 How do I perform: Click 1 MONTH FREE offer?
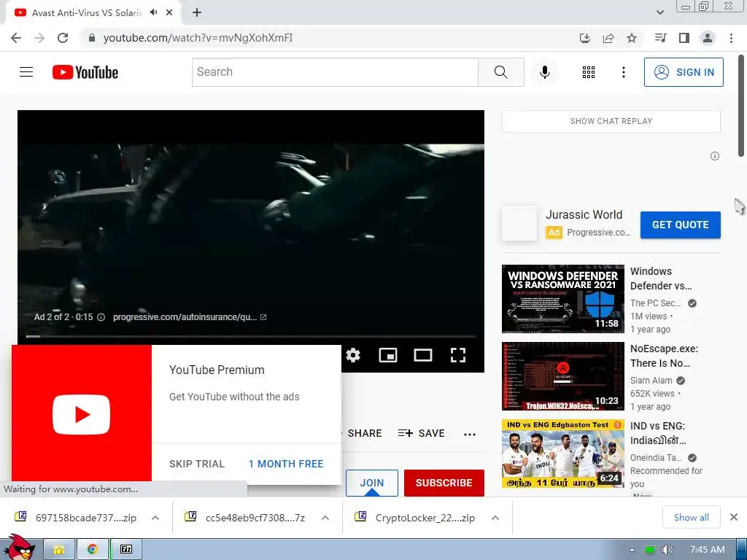pos(286,464)
